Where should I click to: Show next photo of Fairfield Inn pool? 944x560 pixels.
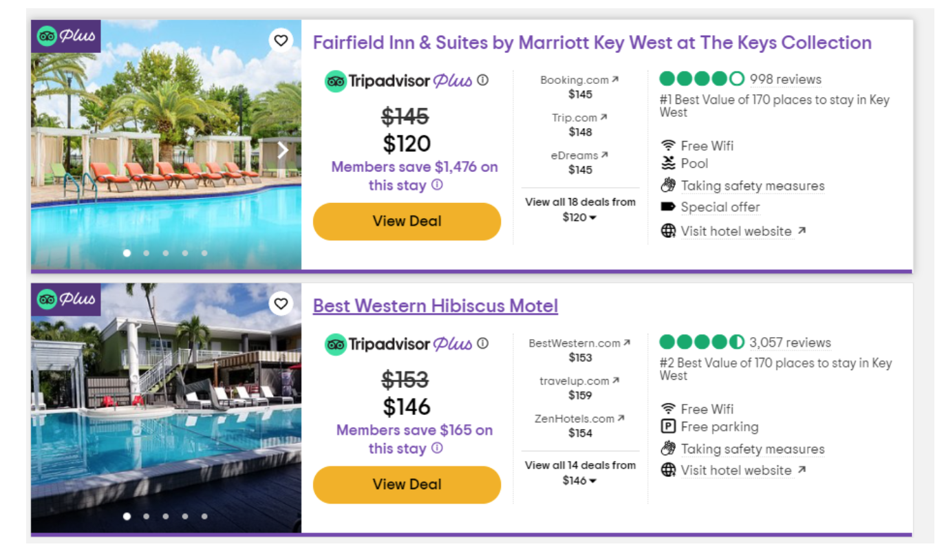tap(282, 151)
